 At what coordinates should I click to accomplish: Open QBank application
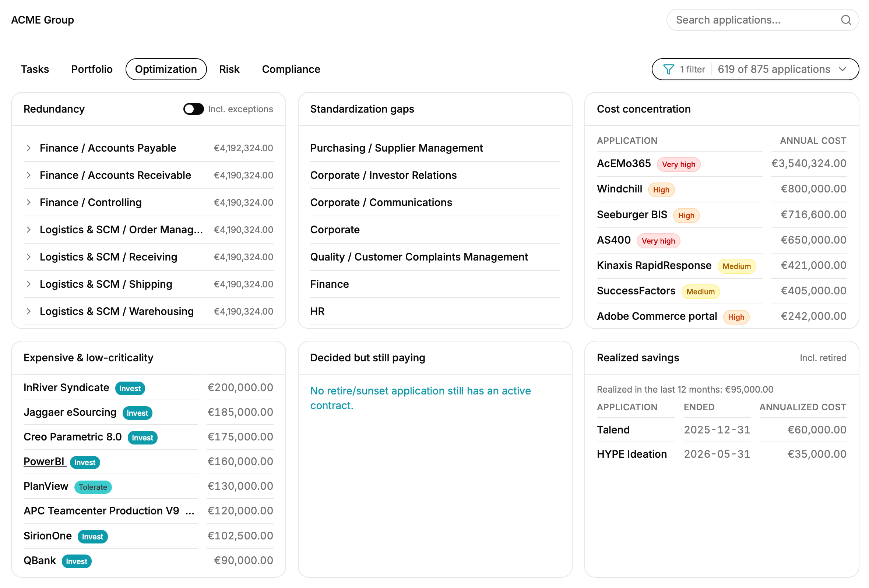[x=40, y=561]
